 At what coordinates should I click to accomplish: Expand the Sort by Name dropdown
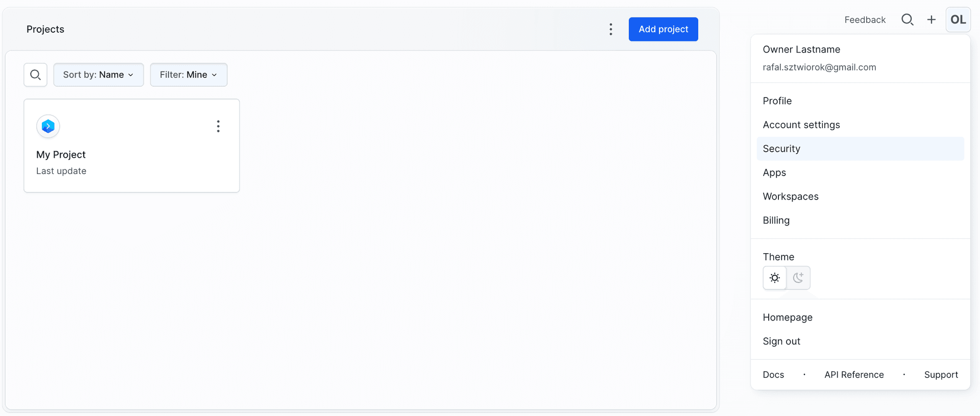click(x=99, y=75)
